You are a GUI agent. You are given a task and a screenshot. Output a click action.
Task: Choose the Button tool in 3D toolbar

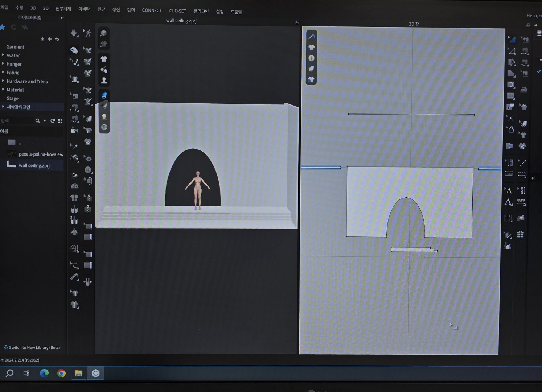(87, 170)
